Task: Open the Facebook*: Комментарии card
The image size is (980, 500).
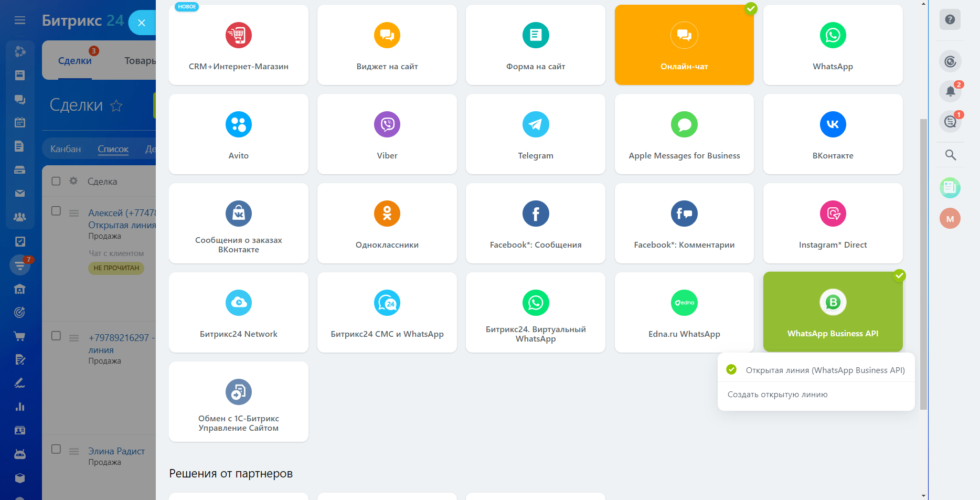Action: pos(684,223)
